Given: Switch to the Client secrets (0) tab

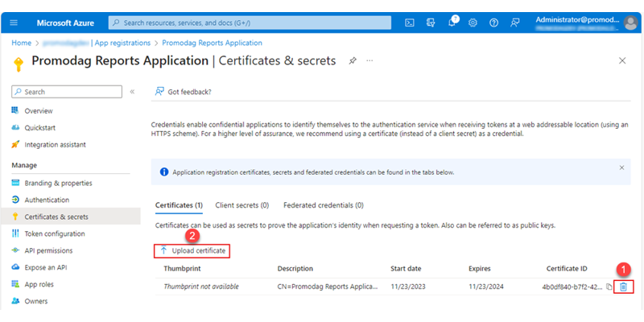Looking at the screenshot, I should (242, 205).
